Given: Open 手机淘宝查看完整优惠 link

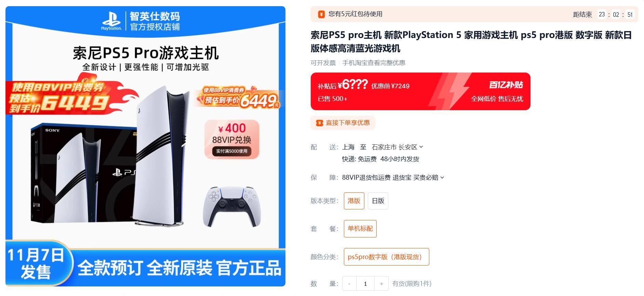Looking at the screenshot, I should pos(374,63).
